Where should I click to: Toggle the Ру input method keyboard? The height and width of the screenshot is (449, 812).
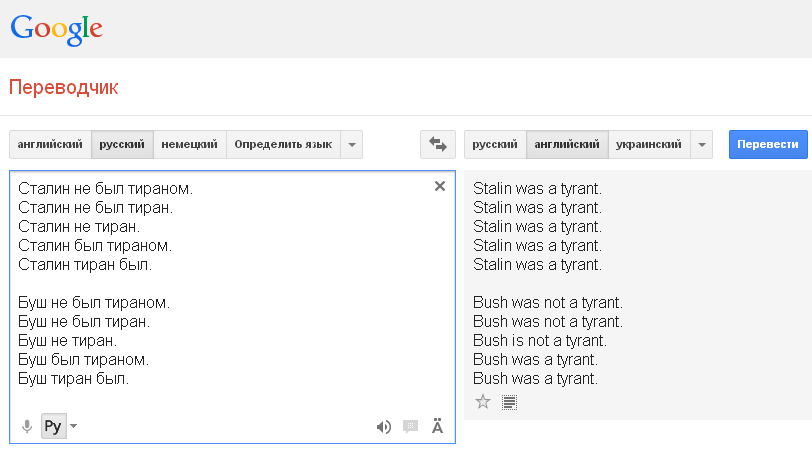(x=54, y=426)
